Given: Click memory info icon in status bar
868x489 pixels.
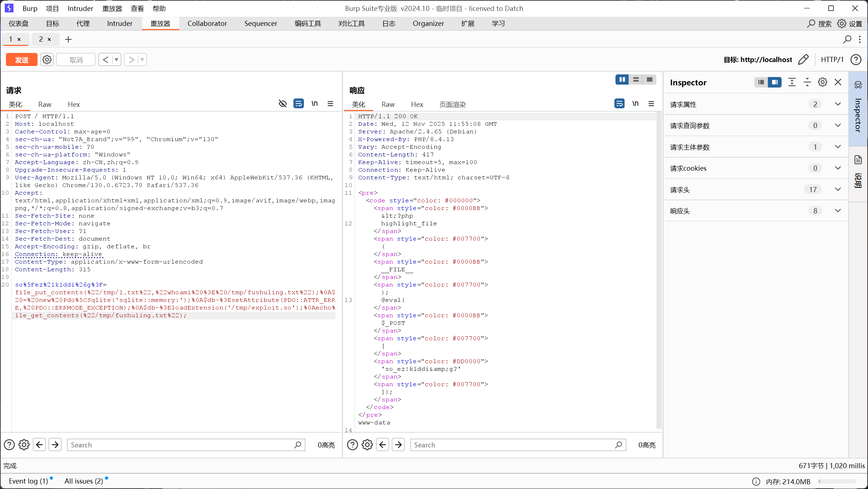Looking at the screenshot, I should tap(756, 482).
